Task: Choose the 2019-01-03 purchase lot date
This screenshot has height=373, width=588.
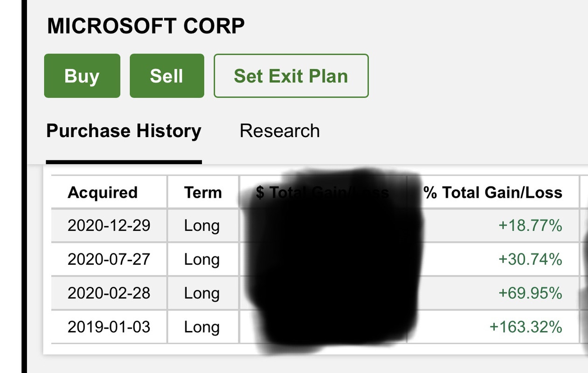Action: 109,327
